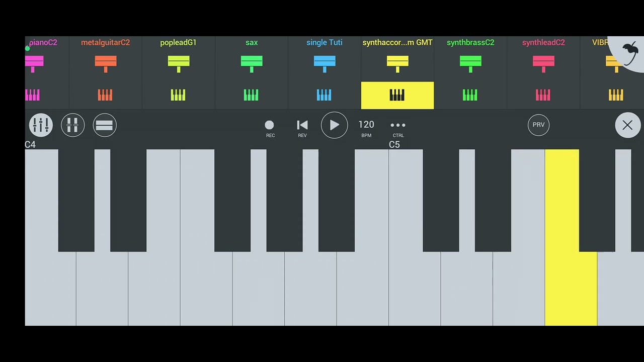
Task: Select the two-fader levels icon
Action: click(72, 125)
